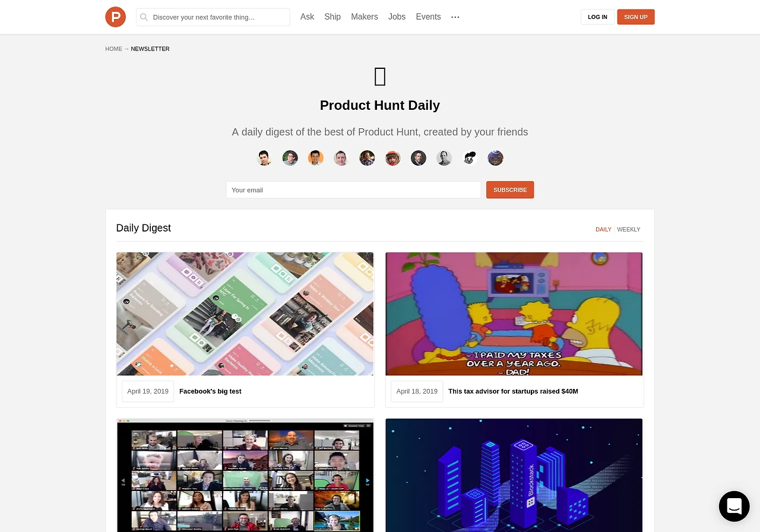Image resolution: width=760 pixels, height=532 pixels.
Task: Open the three-dots more menu
Action: (455, 17)
